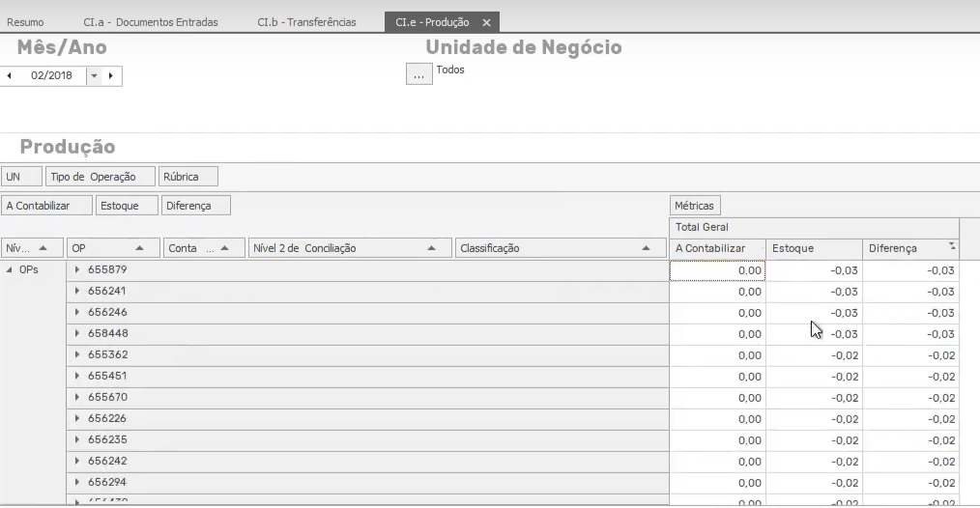This screenshot has height=508, width=980.
Task: Expand OP 656294 row
Action: (x=77, y=482)
